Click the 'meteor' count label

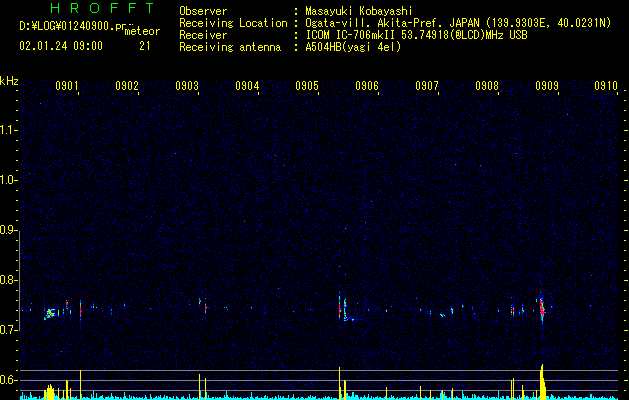coord(142,31)
